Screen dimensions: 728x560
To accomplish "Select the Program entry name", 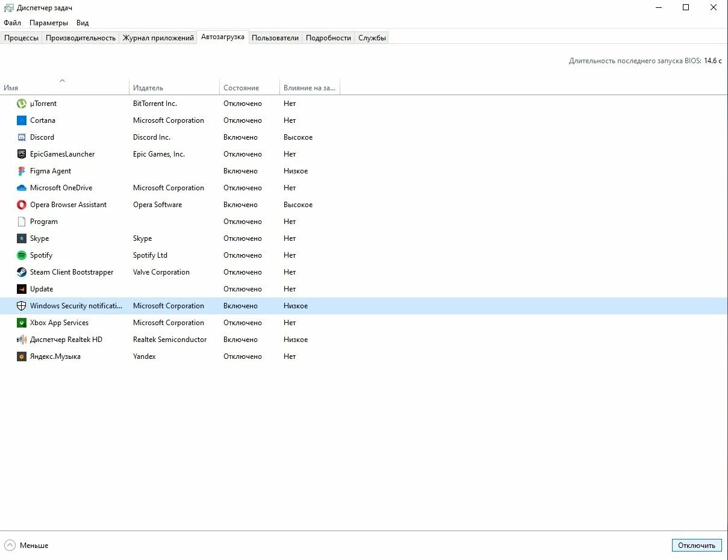I will (x=44, y=222).
